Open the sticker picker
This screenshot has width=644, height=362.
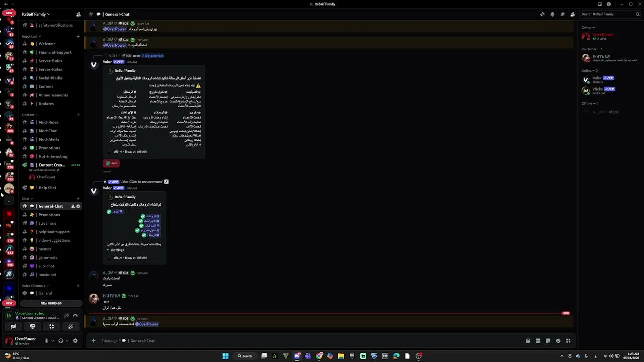pos(548,340)
